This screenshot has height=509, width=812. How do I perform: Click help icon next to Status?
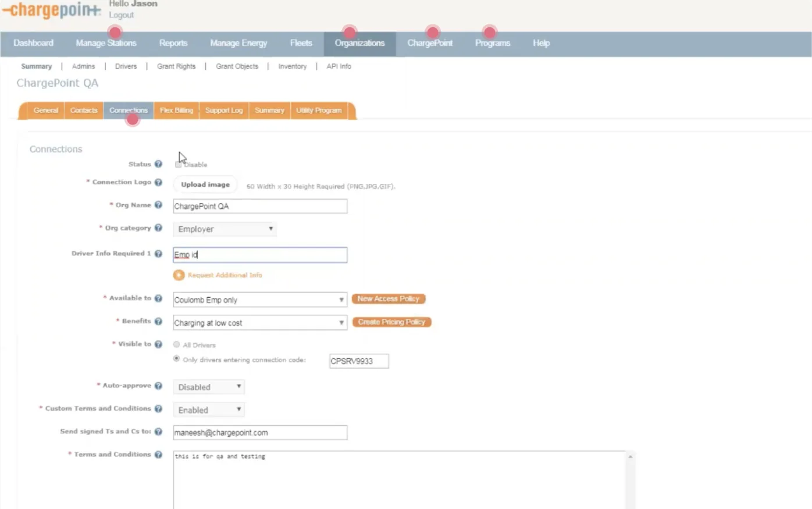(x=158, y=164)
